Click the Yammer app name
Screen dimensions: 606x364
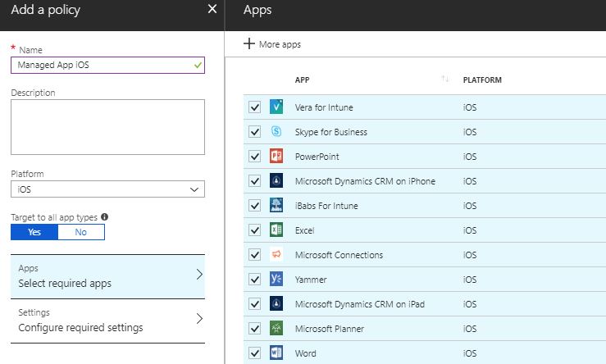[311, 280]
